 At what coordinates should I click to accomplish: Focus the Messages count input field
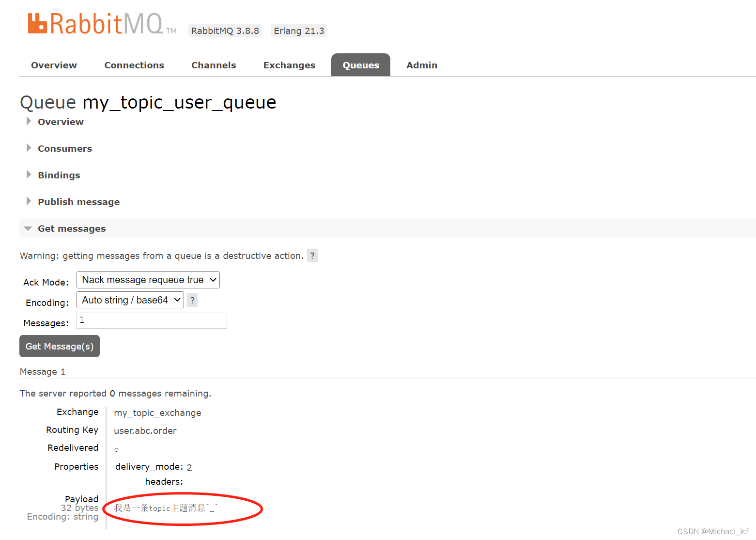coord(152,320)
